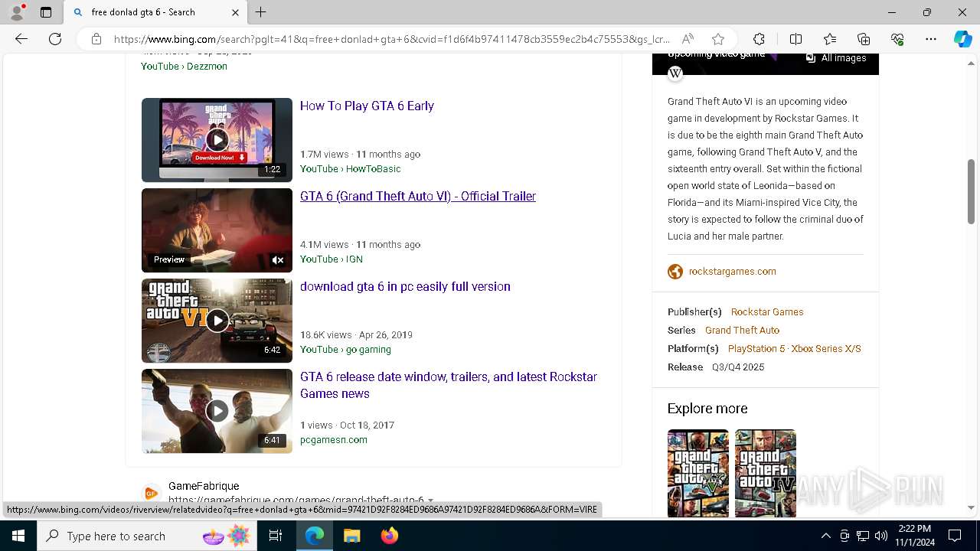Image resolution: width=980 pixels, height=551 pixels.
Task: Launch Firefox from taskbar
Action: [x=390, y=536]
